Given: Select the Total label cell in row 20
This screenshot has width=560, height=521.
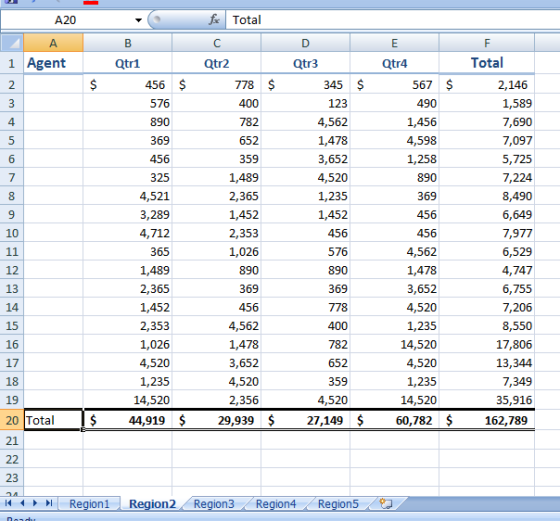Looking at the screenshot, I should 53,420.
